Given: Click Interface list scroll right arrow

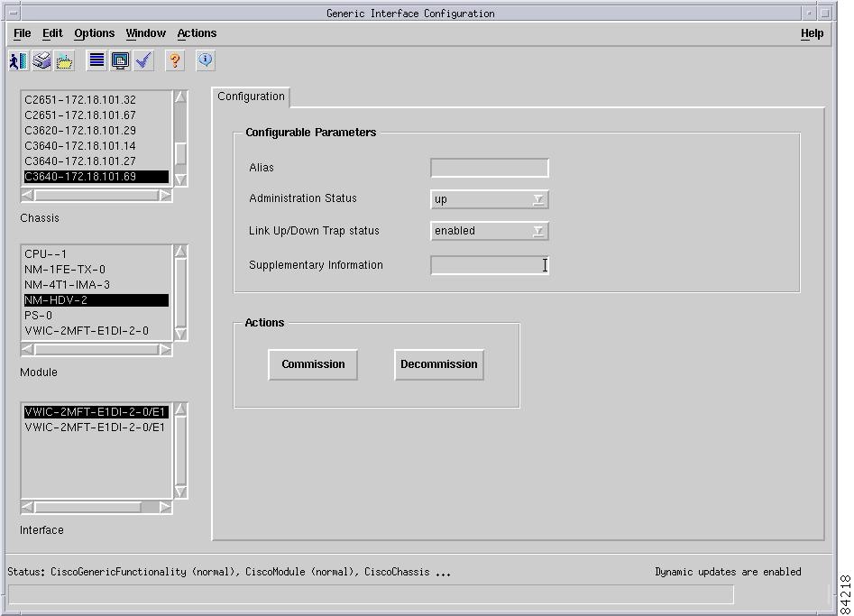Looking at the screenshot, I should click(165, 507).
